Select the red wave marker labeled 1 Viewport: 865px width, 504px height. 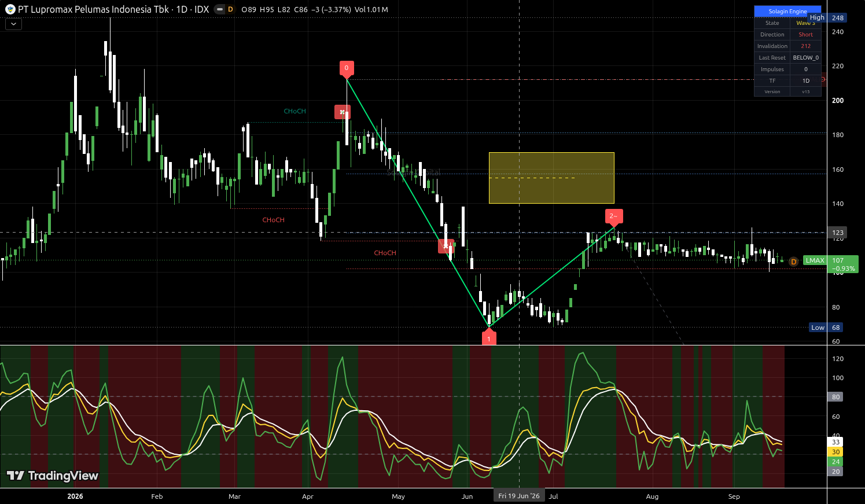(489, 338)
